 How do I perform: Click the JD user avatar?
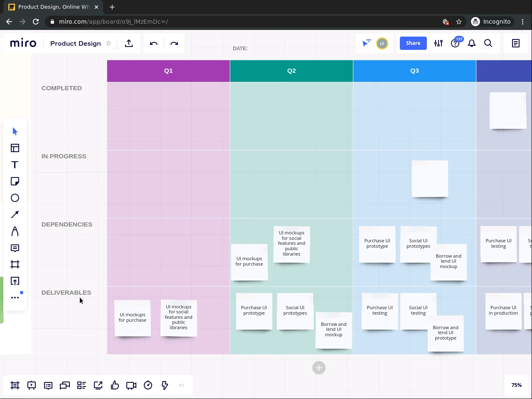(382, 43)
